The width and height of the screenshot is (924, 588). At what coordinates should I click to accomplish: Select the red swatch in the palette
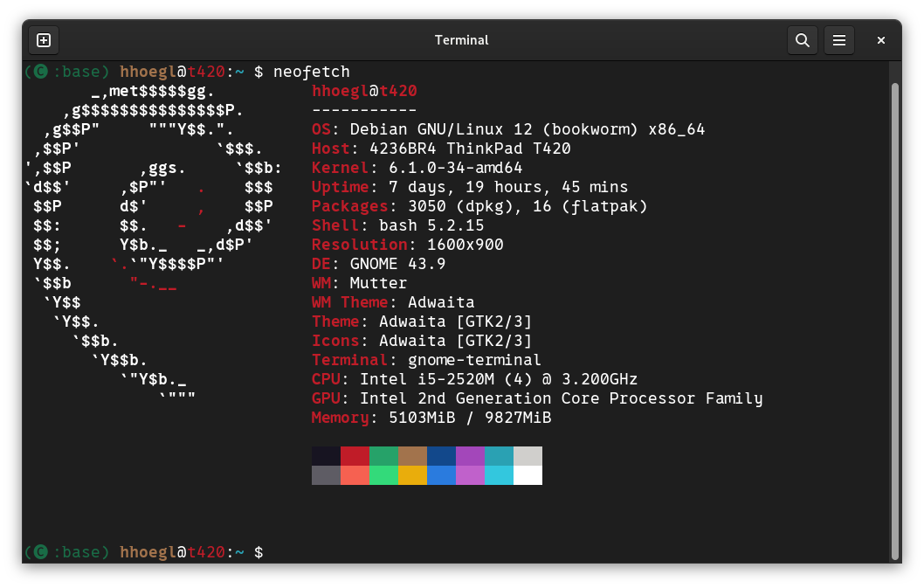pyautogui.click(x=355, y=456)
